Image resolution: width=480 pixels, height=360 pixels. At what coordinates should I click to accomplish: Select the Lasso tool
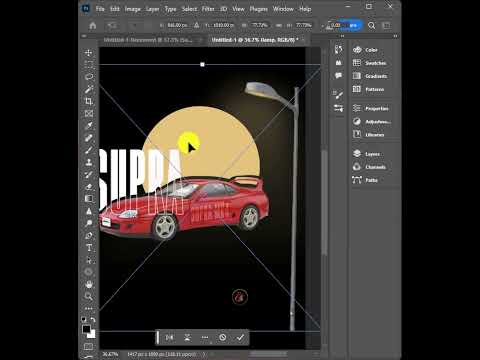88,77
